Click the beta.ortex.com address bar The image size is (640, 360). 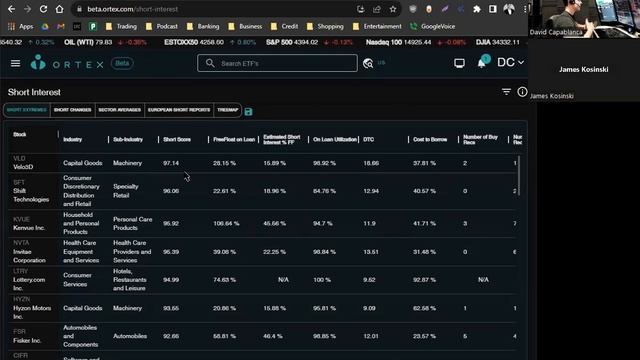click(x=216, y=9)
